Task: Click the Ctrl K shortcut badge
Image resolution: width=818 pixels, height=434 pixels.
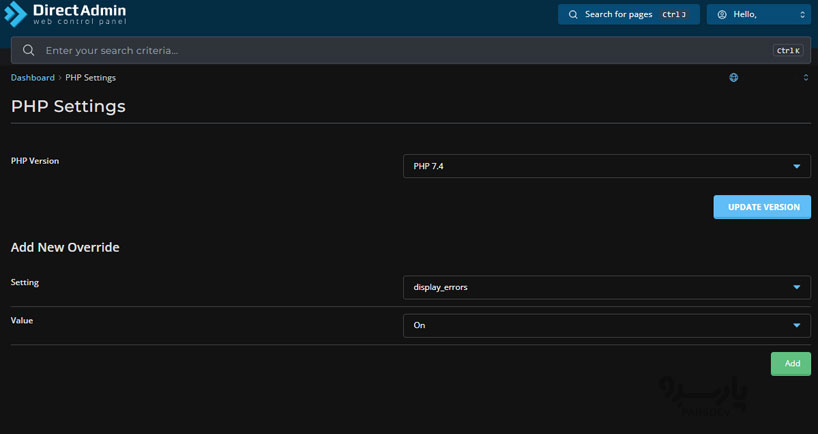Action: pyautogui.click(x=788, y=51)
